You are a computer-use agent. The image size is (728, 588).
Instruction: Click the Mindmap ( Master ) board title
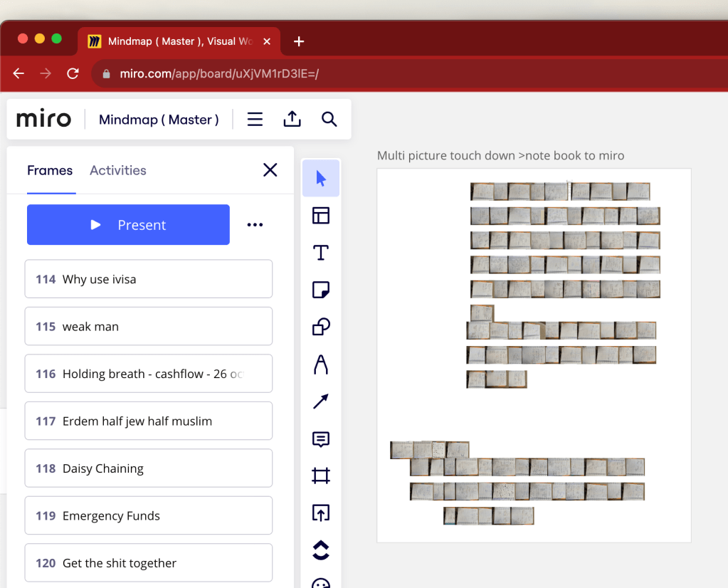point(159,120)
